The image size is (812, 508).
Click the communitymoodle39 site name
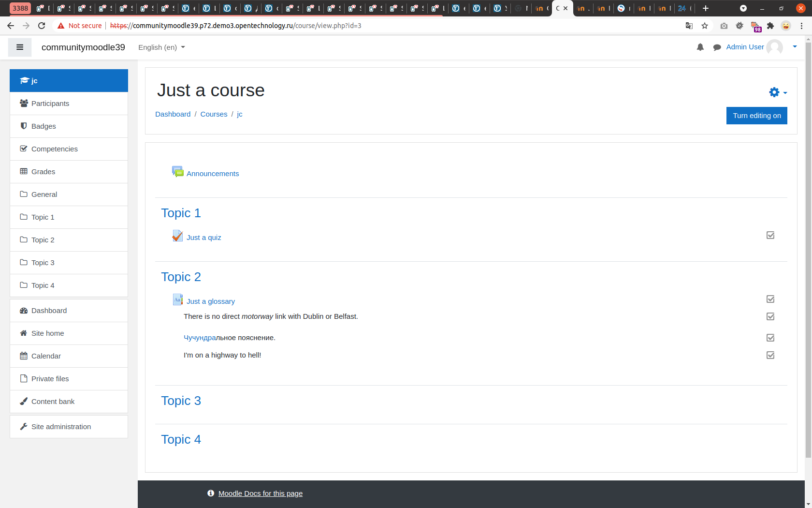[83, 47]
